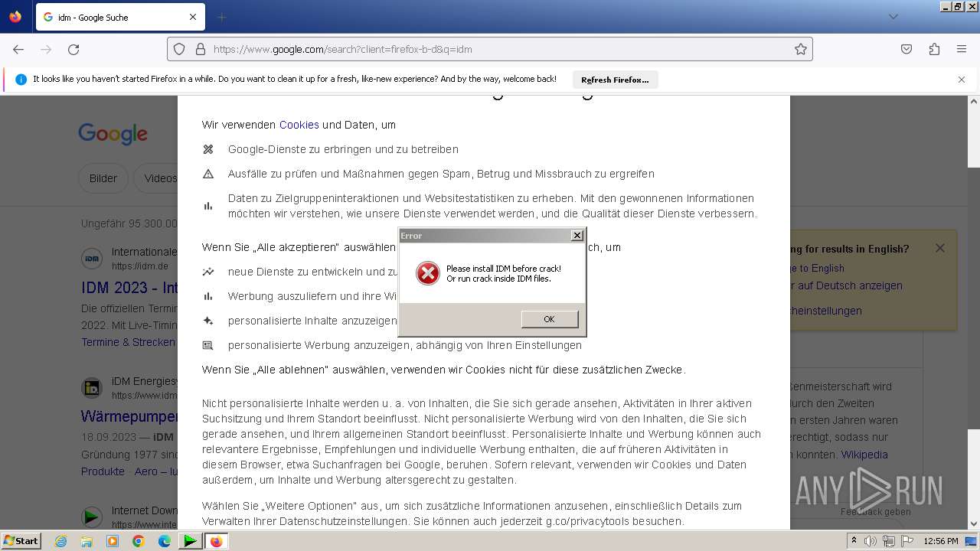
Task: Open the Extensions puzzle icon
Action: coord(934,49)
